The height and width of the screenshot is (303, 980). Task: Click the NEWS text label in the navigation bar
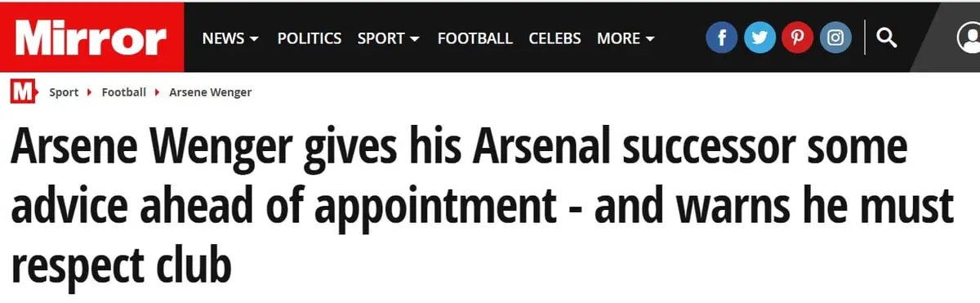pyautogui.click(x=223, y=38)
